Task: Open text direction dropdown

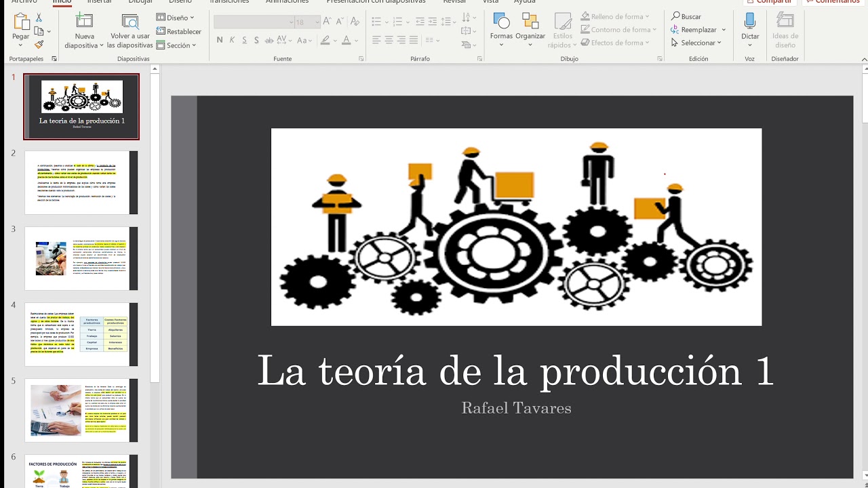Action: [x=468, y=18]
